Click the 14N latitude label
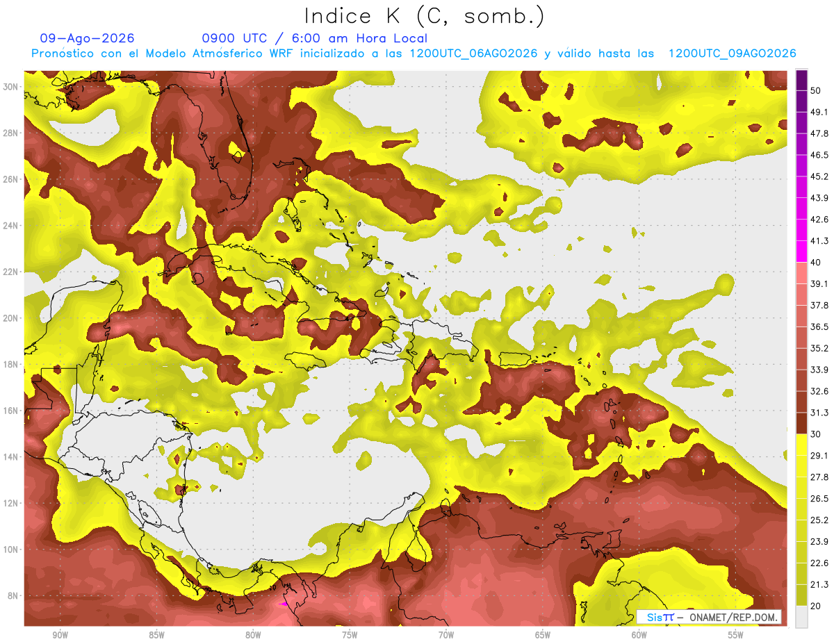 [x=11, y=457]
